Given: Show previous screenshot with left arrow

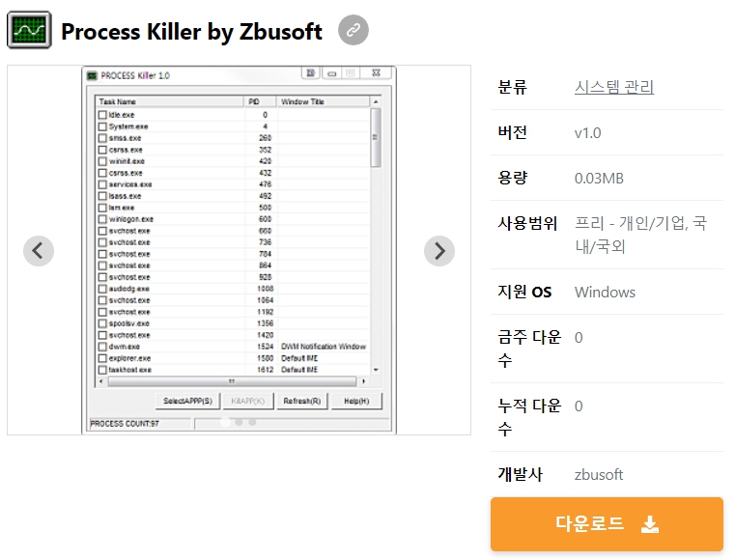Looking at the screenshot, I should [39, 251].
